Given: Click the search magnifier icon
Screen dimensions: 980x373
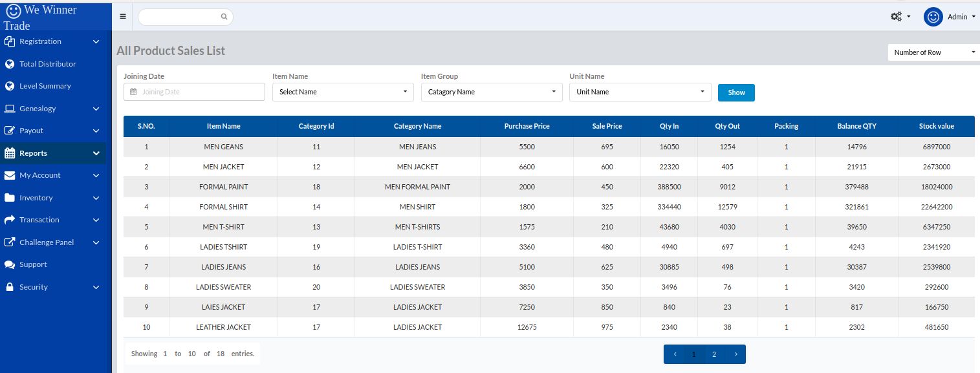Looking at the screenshot, I should point(224,17).
